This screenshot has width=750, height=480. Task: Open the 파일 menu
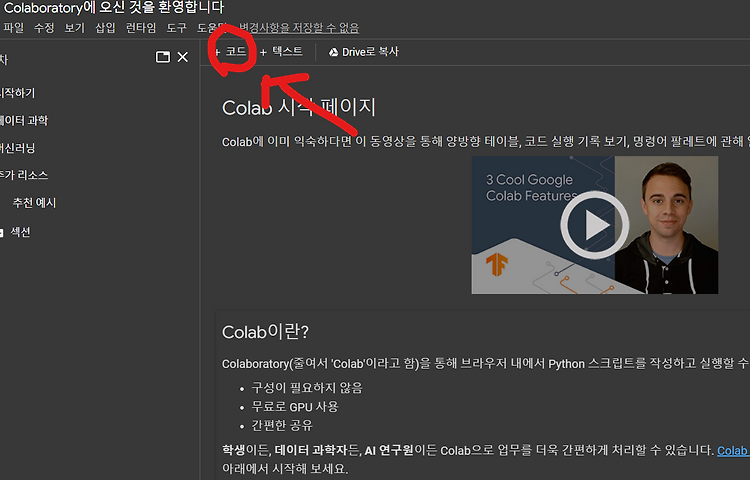click(13, 28)
